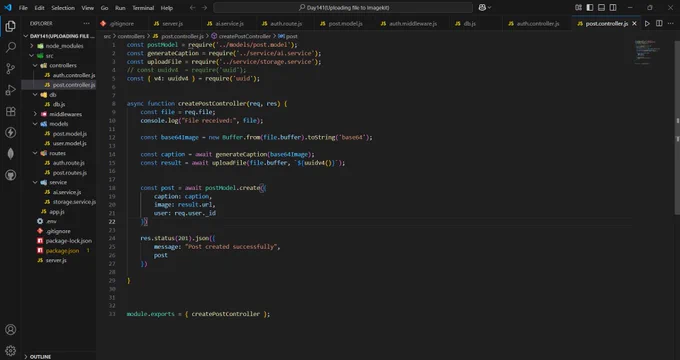
Task: Open the Selection menu
Action: (x=63, y=8)
